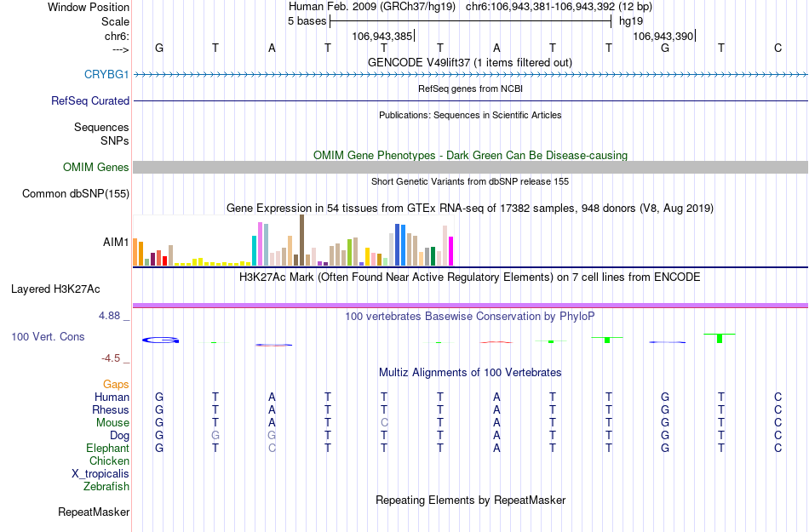Click the CRYBG1 gene track label
This screenshot has width=809, height=532.
[x=106, y=74]
